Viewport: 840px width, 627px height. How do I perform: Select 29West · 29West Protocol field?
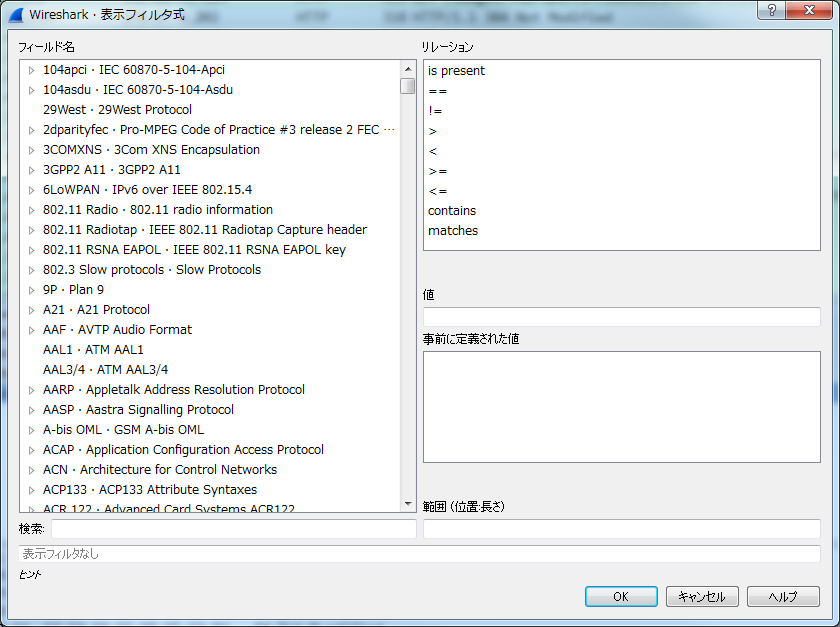click(x=117, y=109)
